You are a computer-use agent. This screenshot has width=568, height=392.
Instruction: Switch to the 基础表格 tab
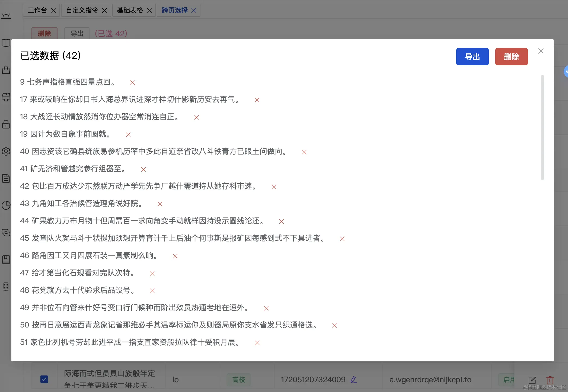130,10
